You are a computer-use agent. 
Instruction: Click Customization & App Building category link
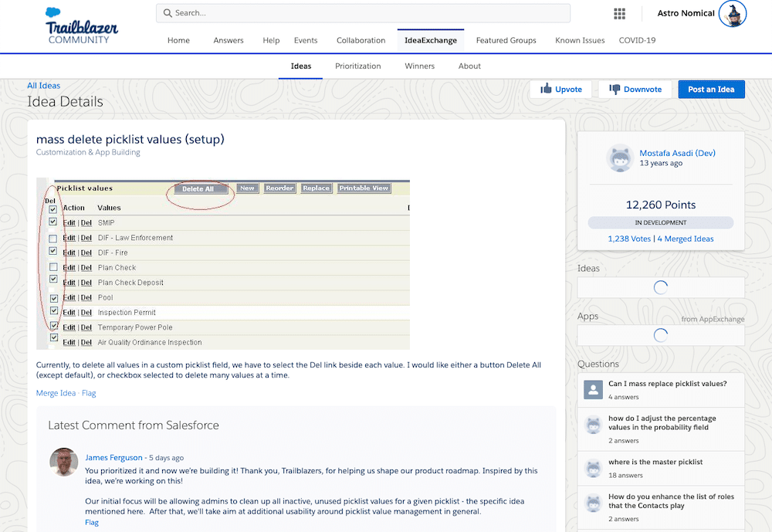pyautogui.click(x=88, y=152)
